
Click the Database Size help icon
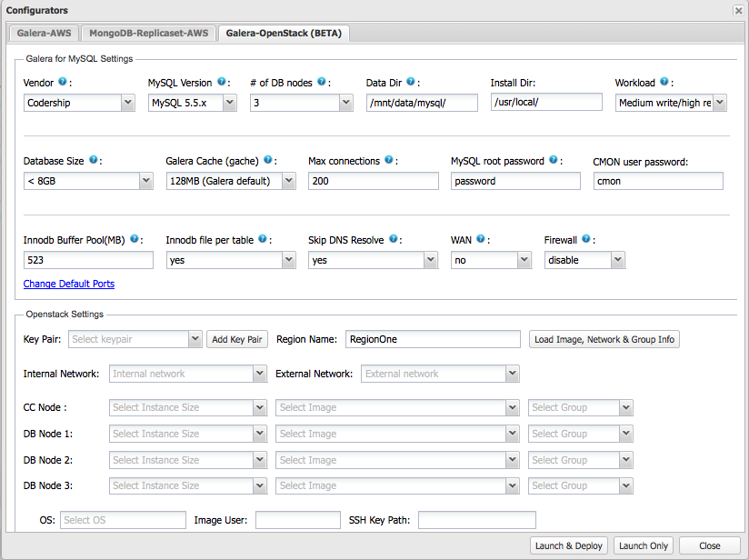(x=94, y=161)
